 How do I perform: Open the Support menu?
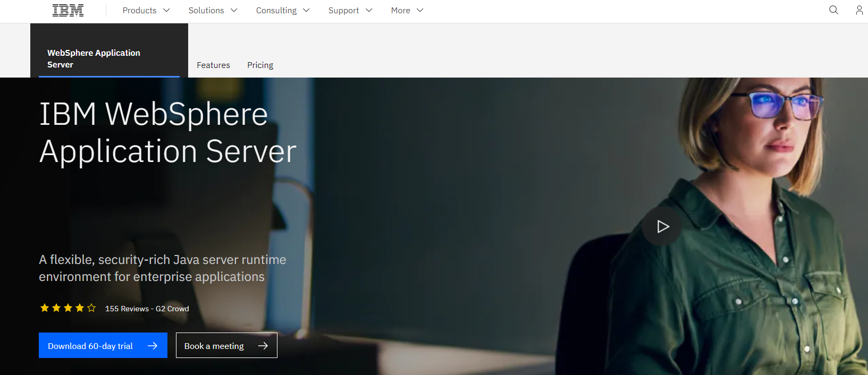coord(350,11)
